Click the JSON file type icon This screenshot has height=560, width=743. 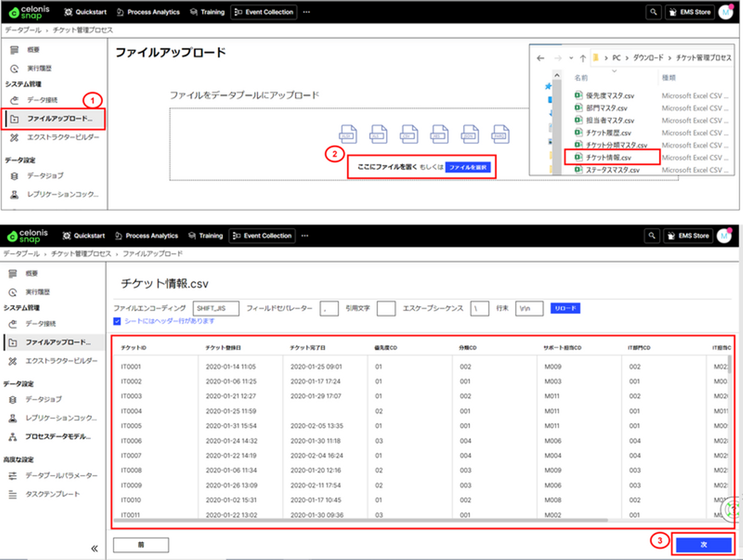click(470, 134)
